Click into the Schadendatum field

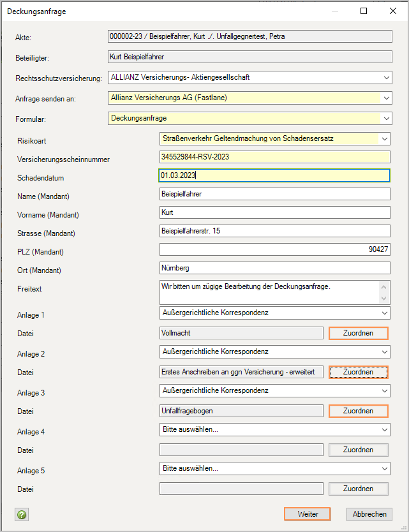274,175
